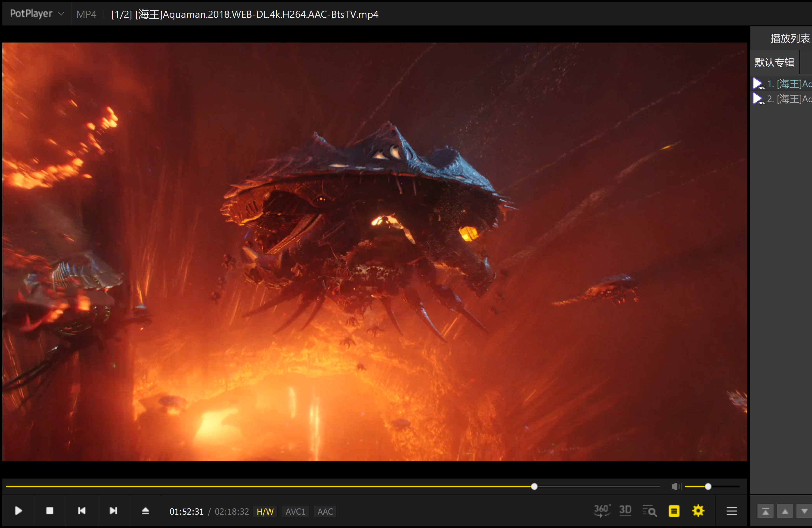
Task: Skip to previous track
Action: 81,511
